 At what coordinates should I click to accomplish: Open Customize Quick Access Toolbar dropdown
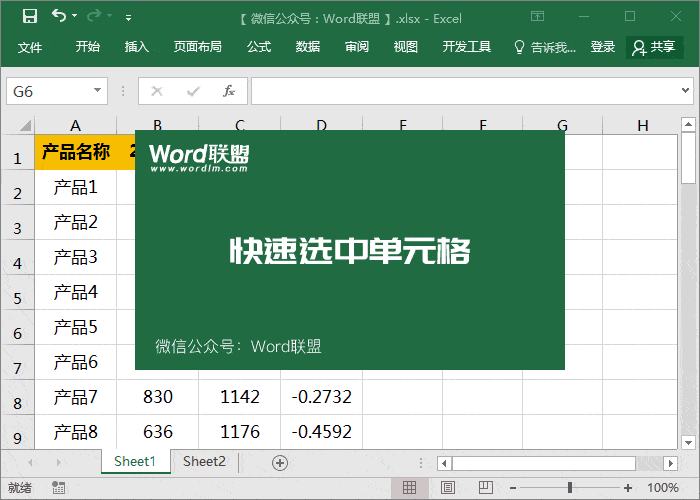(x=129, y=18)
